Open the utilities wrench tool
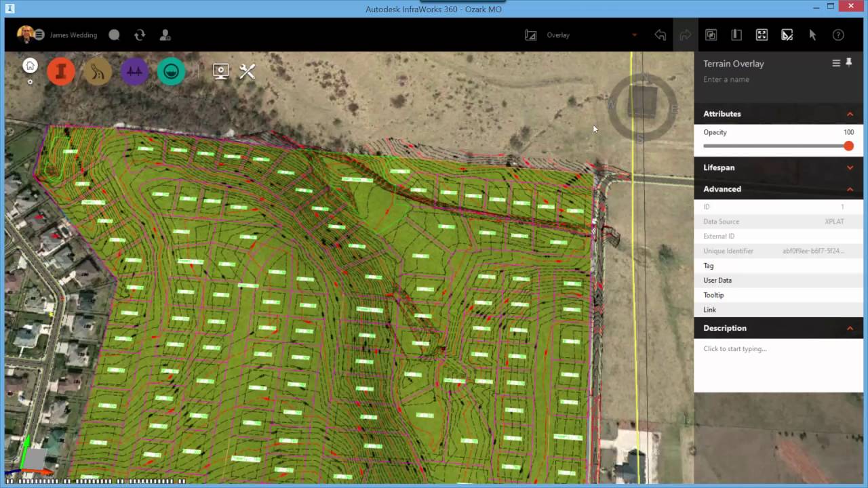 [247, 70]
